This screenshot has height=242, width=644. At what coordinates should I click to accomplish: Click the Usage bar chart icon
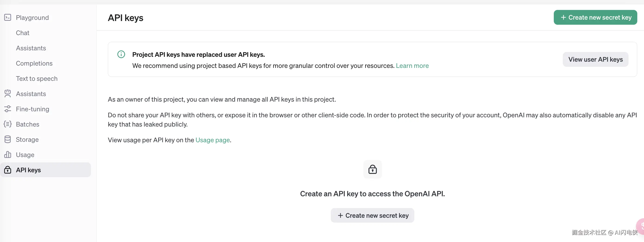tap(8, 154)
